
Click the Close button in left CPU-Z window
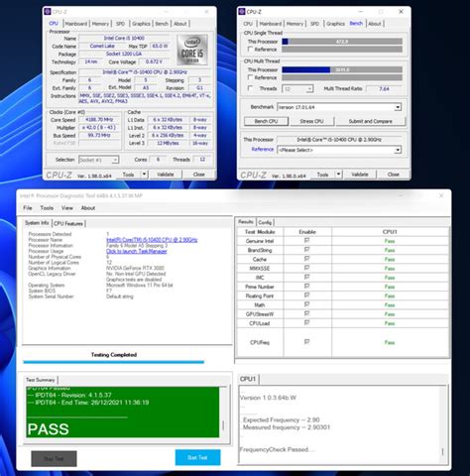pyautogui.click(x=199, y=175)
